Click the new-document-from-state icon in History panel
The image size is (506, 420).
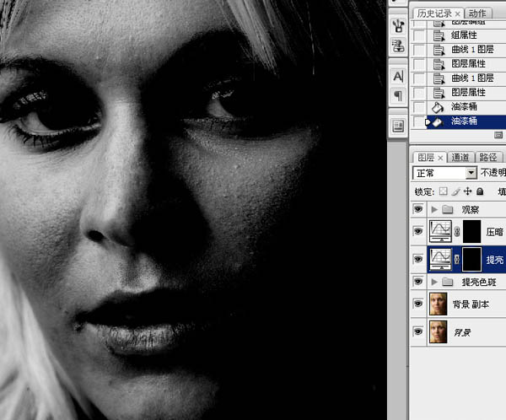click(x=498, y=135)
